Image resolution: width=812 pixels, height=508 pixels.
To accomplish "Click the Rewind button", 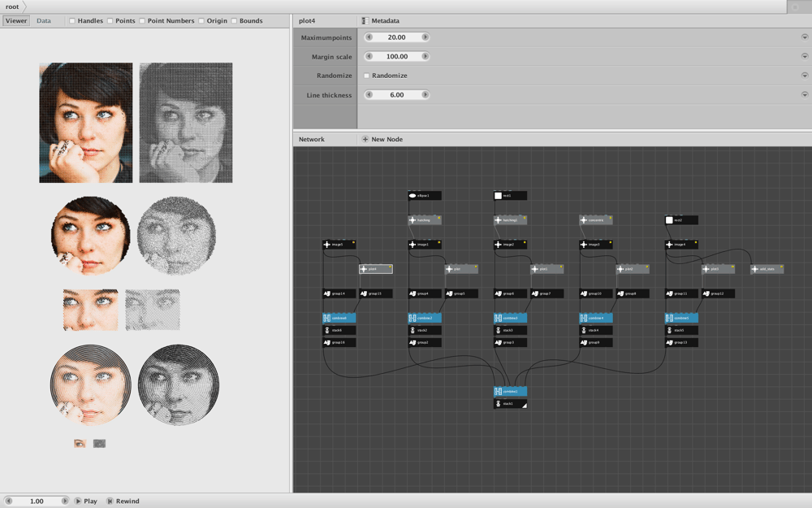I will pyautogui.click(x=123, y=501).
